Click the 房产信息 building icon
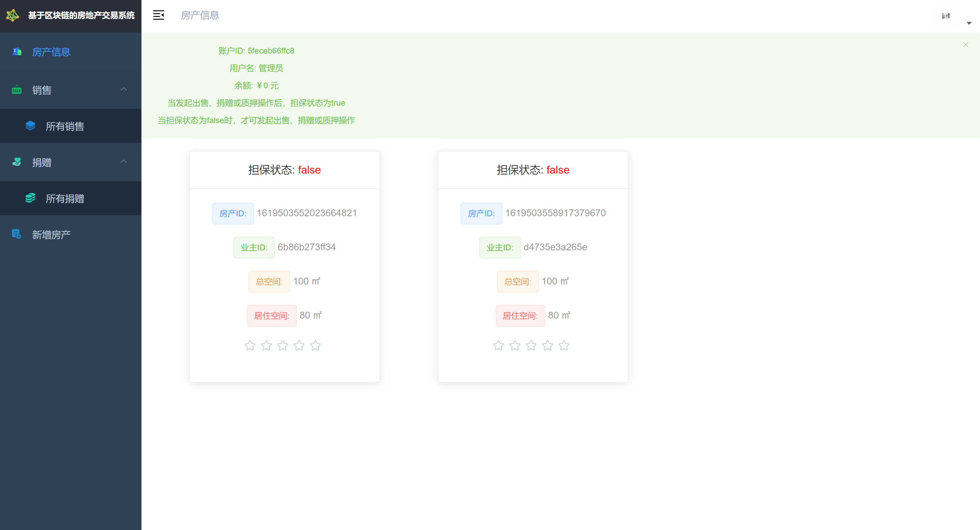 pos(17,51)
